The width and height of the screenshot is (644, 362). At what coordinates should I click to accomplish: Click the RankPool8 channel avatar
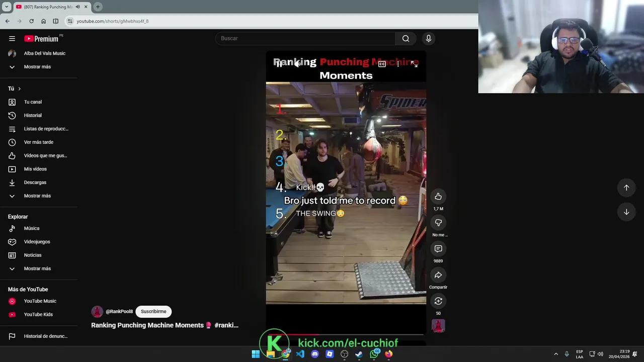pos(97,312)
